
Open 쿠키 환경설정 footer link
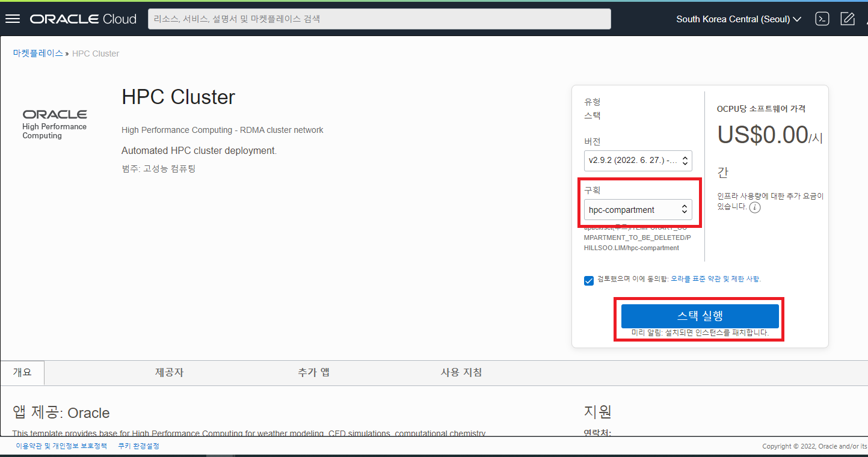[138, 446]
